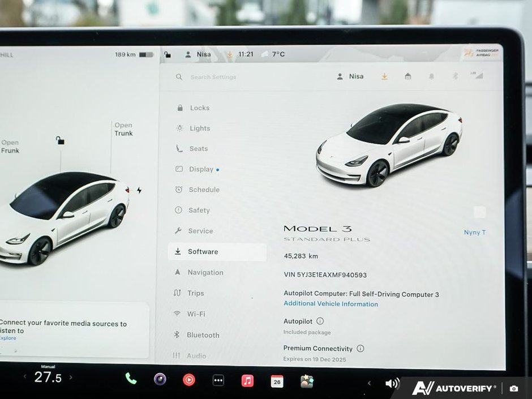Open notifications via the bell icon

click(x=431, y=76)
